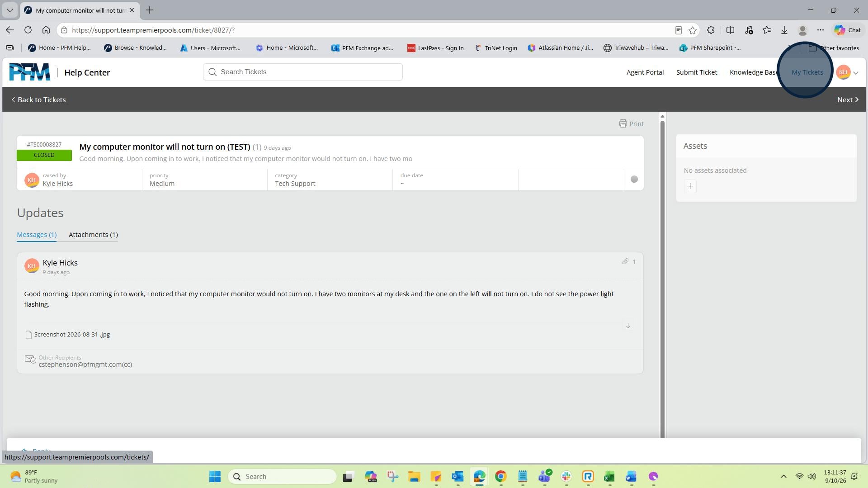Viewport: 868px width, 488px height.
Task: Select the Messages (1) tab
Action: pos(37,235)
